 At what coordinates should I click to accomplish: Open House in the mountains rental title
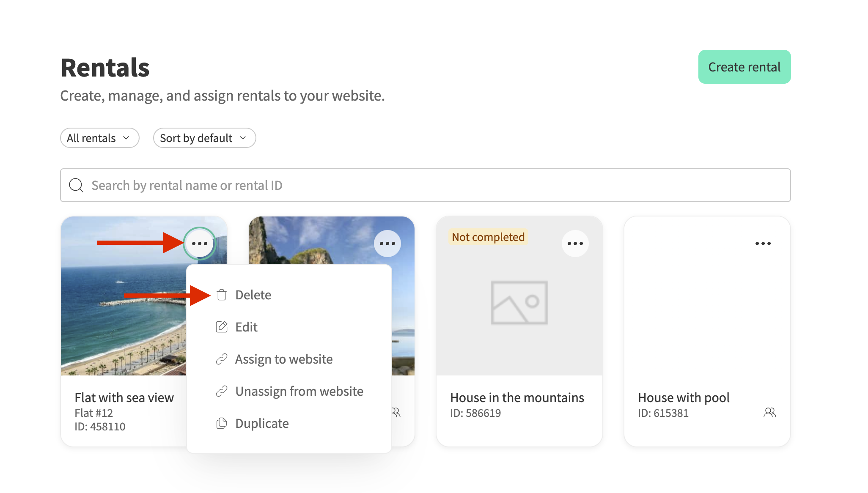coord(517,397)
